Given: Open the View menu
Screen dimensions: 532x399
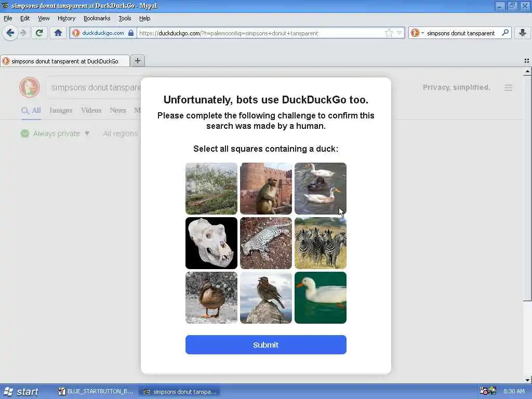Looking at the screenshot, I should pyautogui.click(x=44, y=18).
